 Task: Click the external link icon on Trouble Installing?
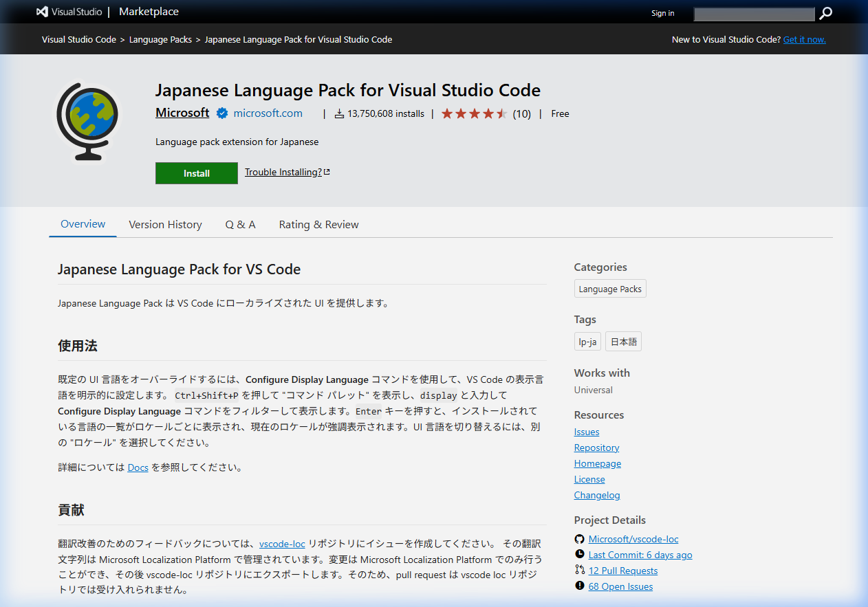[x=326, y=171]
